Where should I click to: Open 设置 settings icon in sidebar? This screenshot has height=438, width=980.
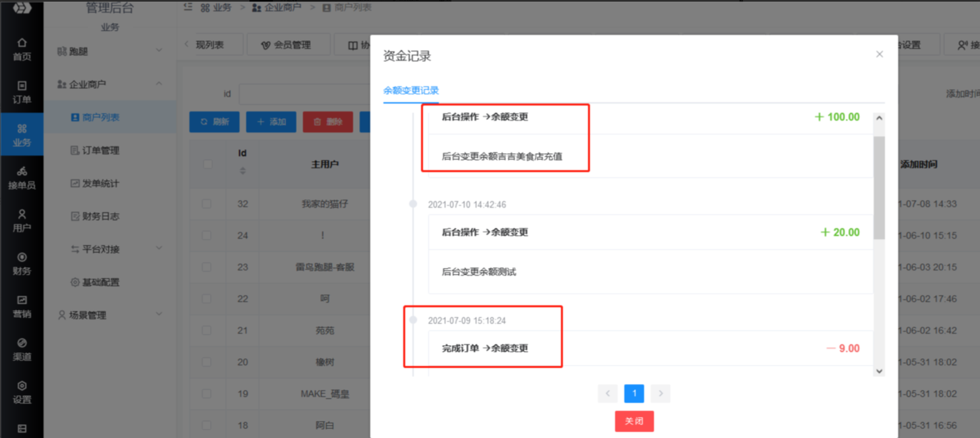22,392
